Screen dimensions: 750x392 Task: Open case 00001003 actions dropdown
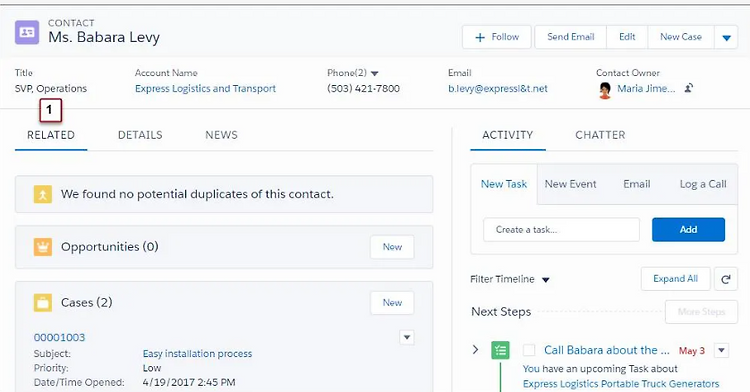pyautogui.click(x=407, y=338)
